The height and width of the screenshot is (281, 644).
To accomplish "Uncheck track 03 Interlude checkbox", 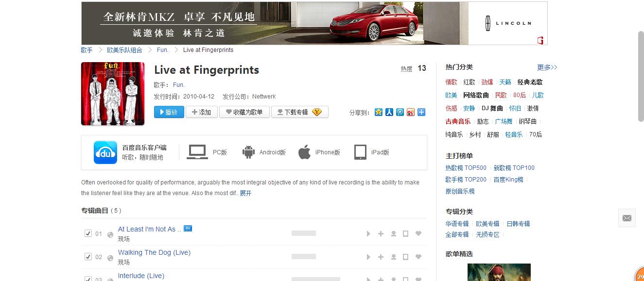I will coord(88,279).
